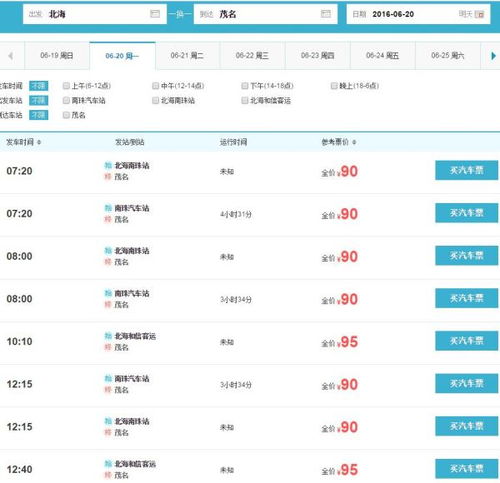Check the 晚上(18-6点) time filter
The height and width of the screenshot is (483, 500).
point(334,86)
